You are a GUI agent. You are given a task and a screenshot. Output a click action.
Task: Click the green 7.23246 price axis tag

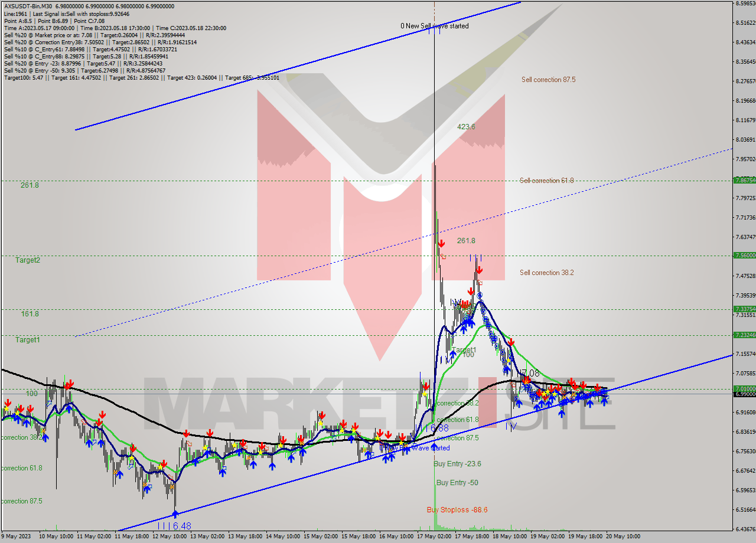[x=744, y=335]
